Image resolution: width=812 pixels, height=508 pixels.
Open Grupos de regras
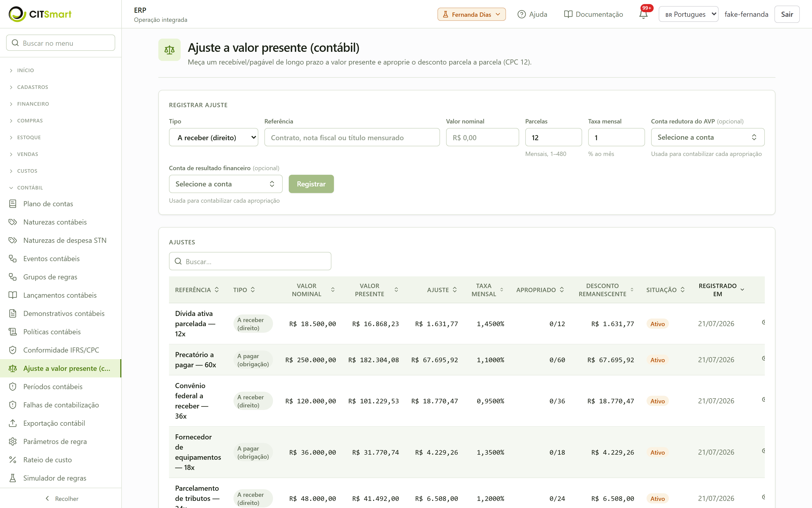click(x=60, y=277)
